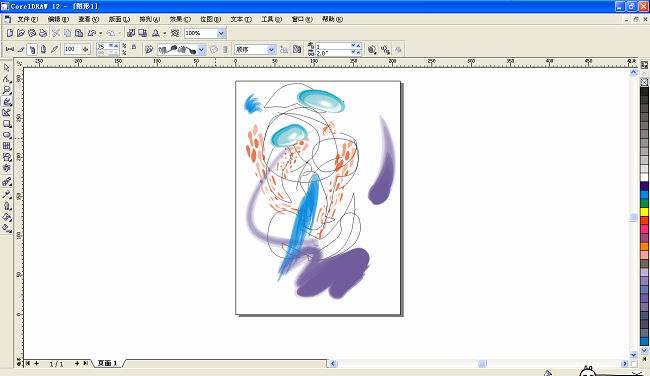The image size is (650, 376).
Task: Pick the white palette swatch
Action: pyautogui.click(x=644, y=177)
